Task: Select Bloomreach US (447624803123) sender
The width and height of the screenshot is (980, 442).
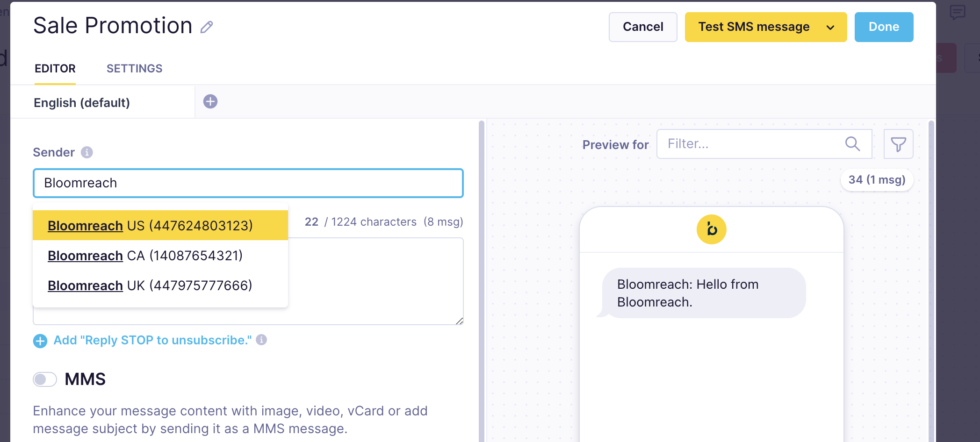Action: [160, 225]
